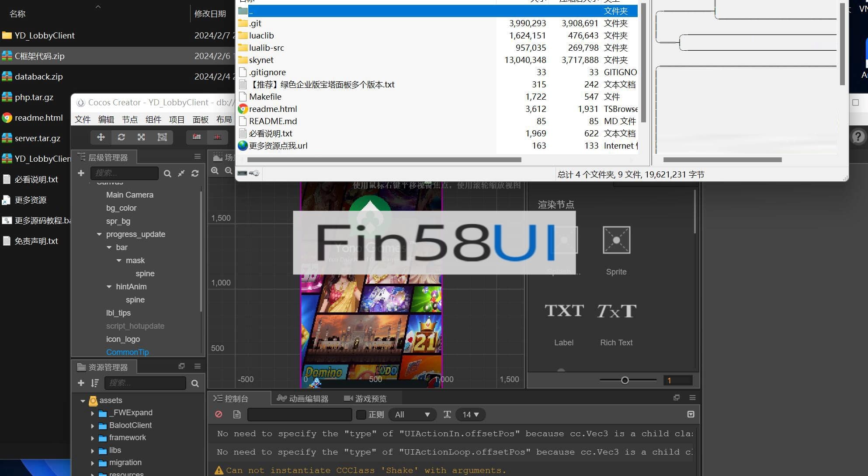Viewport: 868px width, 476px height.
Task: Toggle console collapse option at right
Action: click(x=691, y=414)
